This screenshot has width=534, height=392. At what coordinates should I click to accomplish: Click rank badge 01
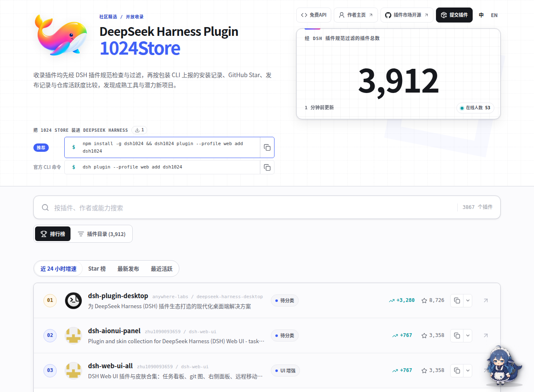click(x=50, y=300)
